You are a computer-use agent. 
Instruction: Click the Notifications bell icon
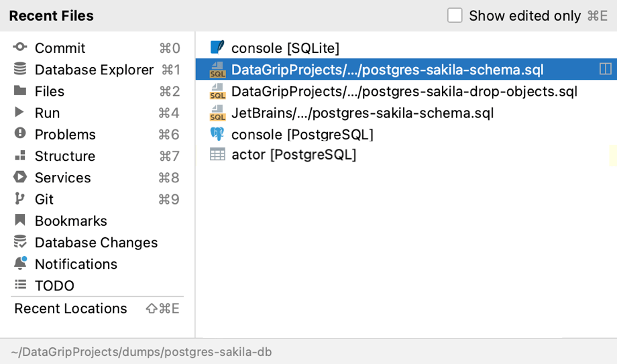tap(20, 263)
